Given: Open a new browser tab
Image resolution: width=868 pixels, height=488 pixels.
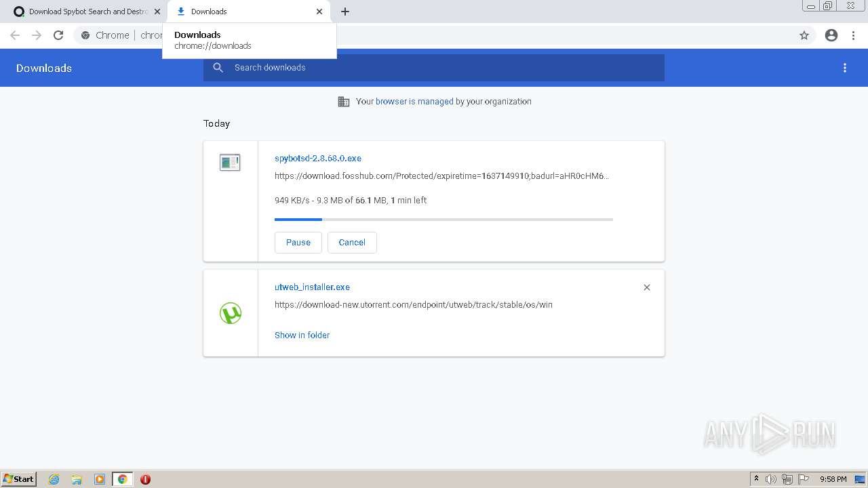Looking at the screenshot, I should [x=345, y=12].
